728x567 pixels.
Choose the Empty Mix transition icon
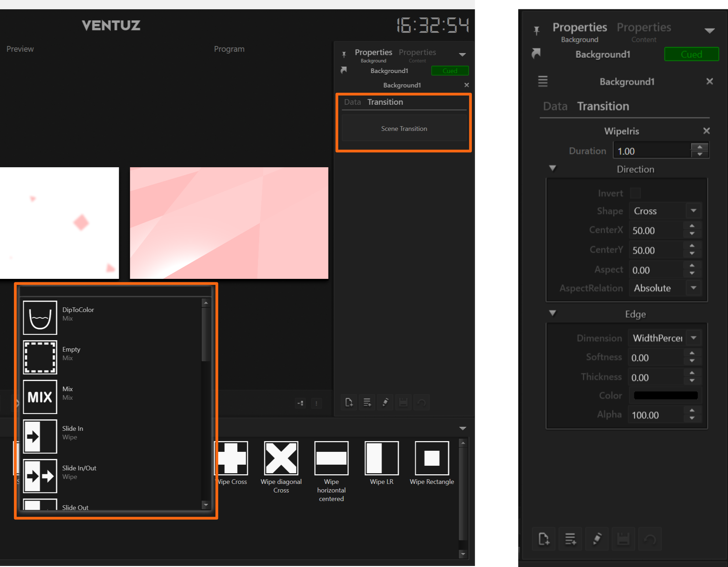coord(40,357)
